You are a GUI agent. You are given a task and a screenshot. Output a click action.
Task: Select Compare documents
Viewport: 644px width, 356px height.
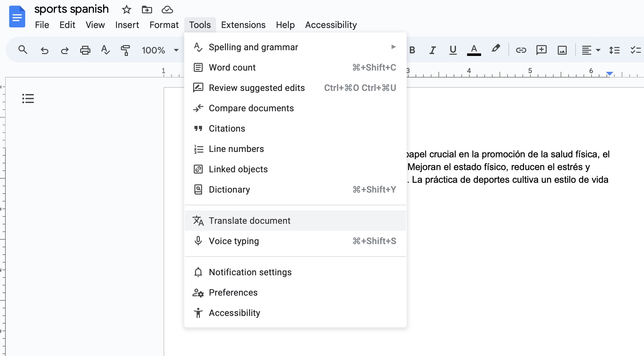coord(295,108)
